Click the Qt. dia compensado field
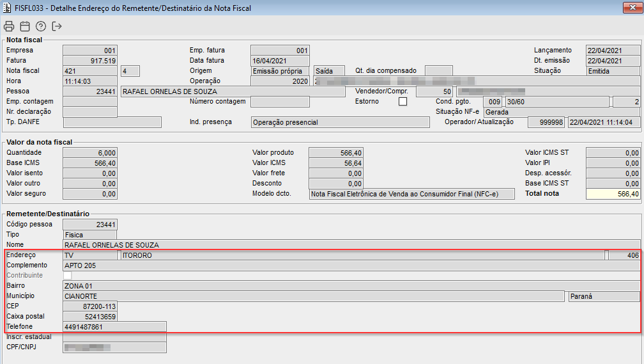The width and height of the screenshot is (644, 364). click(x=439, y=71)
